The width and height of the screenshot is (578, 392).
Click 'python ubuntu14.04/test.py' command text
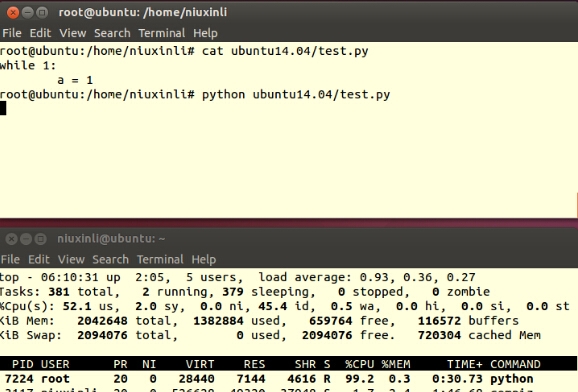click(296, 95)
